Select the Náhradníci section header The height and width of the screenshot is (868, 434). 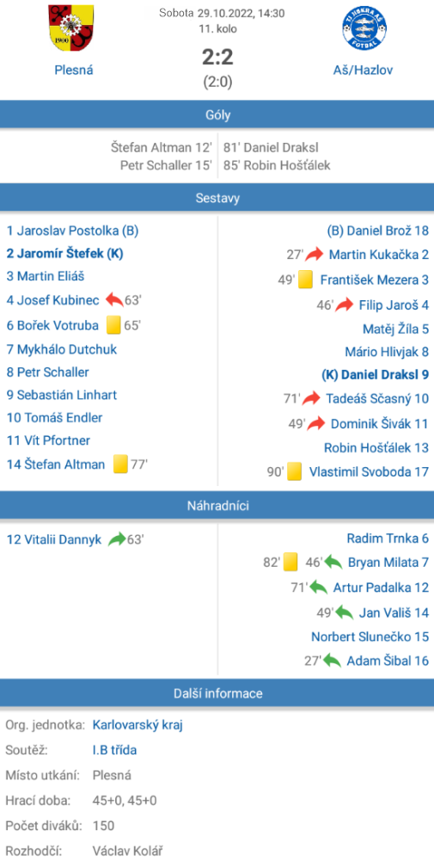tap(217, 506)
